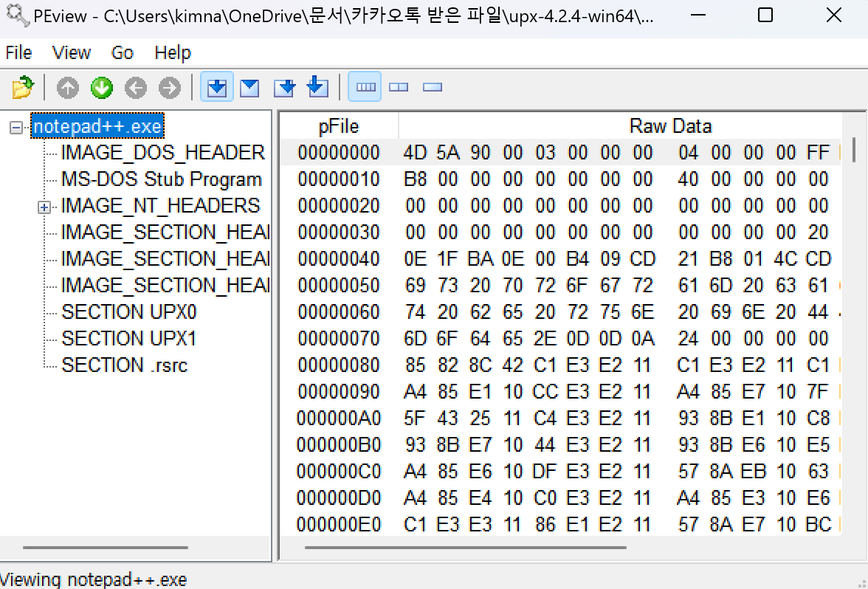Select SECTION UPX0 tree item
Image resolution: width=868 pixels, height=589 pixels.
tap(129, 312)
